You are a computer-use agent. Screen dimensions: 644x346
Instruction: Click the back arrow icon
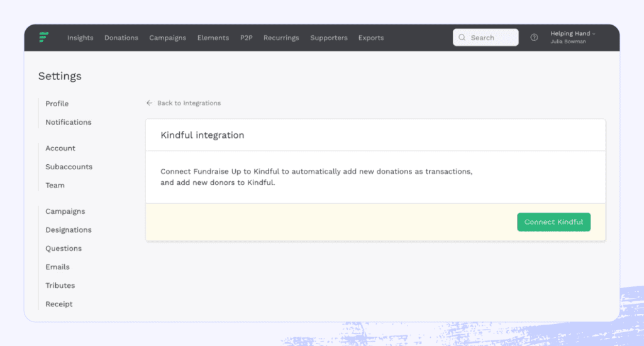(x=149, y=103)
